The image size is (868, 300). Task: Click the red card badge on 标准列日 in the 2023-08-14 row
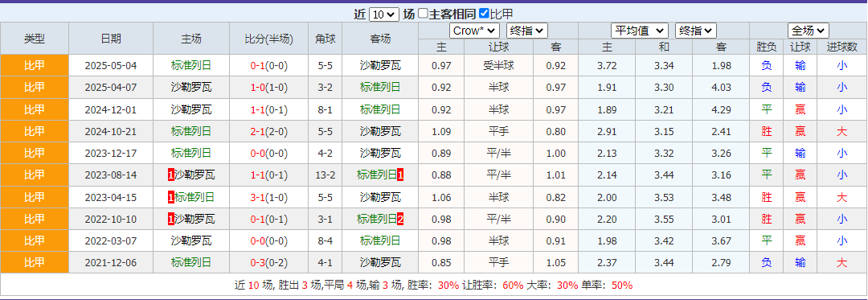tap(400, 175)
